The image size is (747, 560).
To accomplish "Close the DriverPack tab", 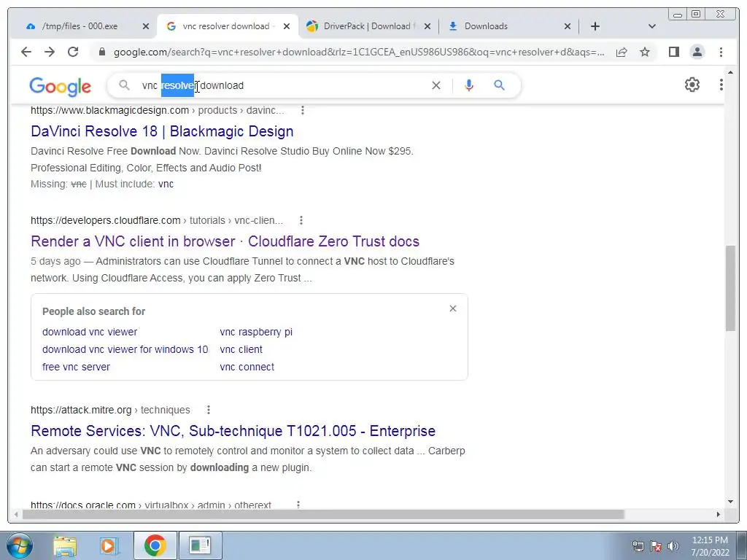I will pyautogui.click(x=427, y=26).
